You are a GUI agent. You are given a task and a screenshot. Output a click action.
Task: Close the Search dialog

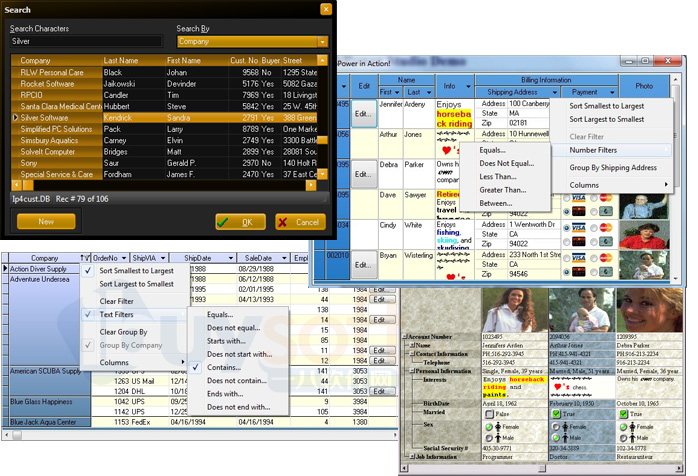[x=326, y=9]
